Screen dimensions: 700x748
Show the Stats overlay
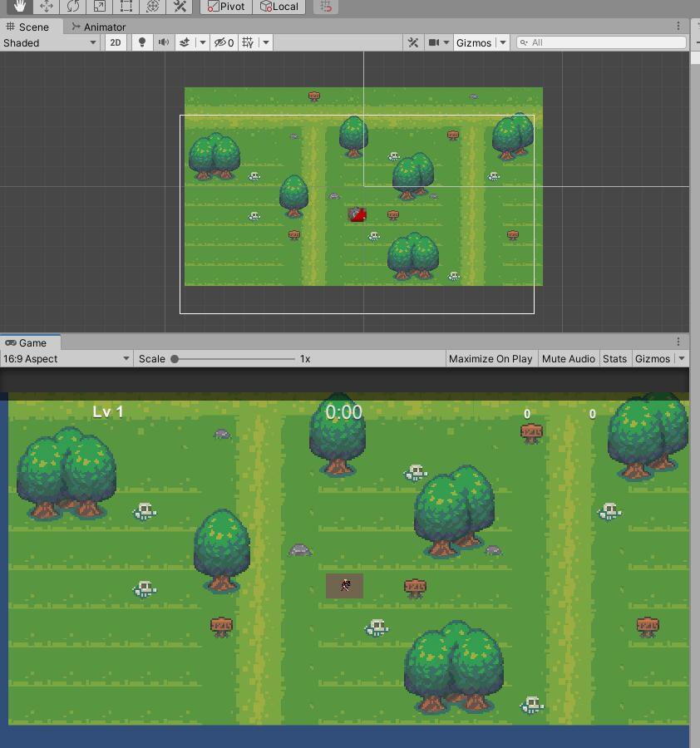coord(614,359)
